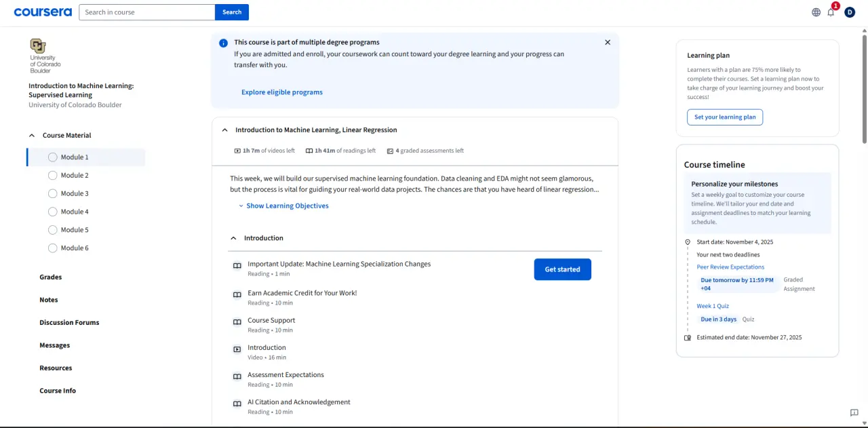This screenshot has height=428, width=868.
Task: Select Module 4 in course material
Action: pos(86,212)
